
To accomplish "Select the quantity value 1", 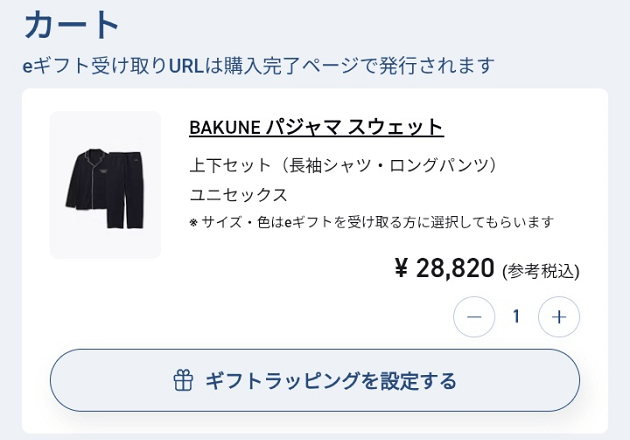I will point(516,317).
